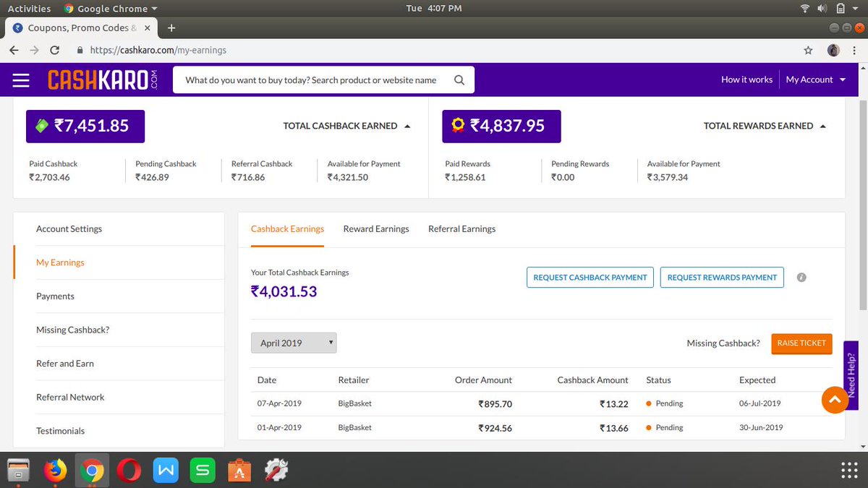Image resolution: width=868 pixels, height=488 pixels.
Task: Open the April 2019 month dropdown
Action: coord(293,342)
